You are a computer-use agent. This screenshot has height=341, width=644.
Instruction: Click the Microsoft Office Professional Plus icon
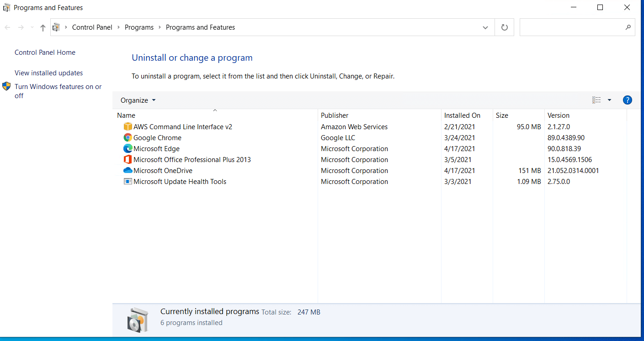point(128,159)
